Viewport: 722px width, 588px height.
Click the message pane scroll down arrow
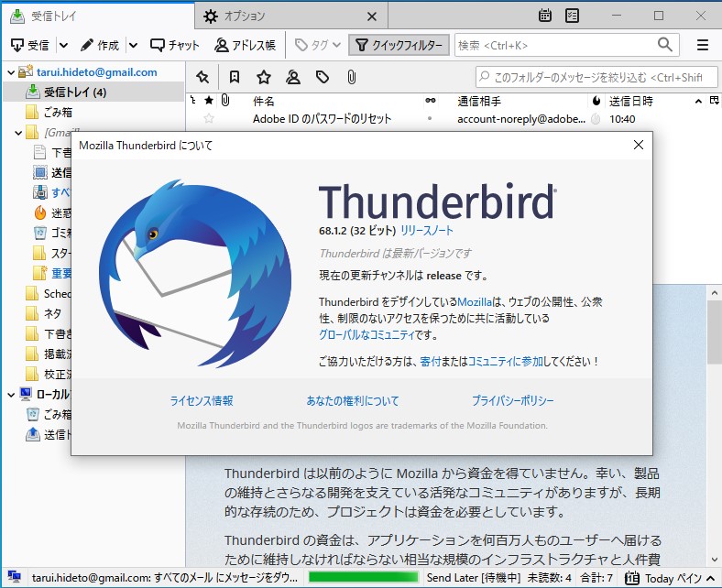click(x=714, y=560)
